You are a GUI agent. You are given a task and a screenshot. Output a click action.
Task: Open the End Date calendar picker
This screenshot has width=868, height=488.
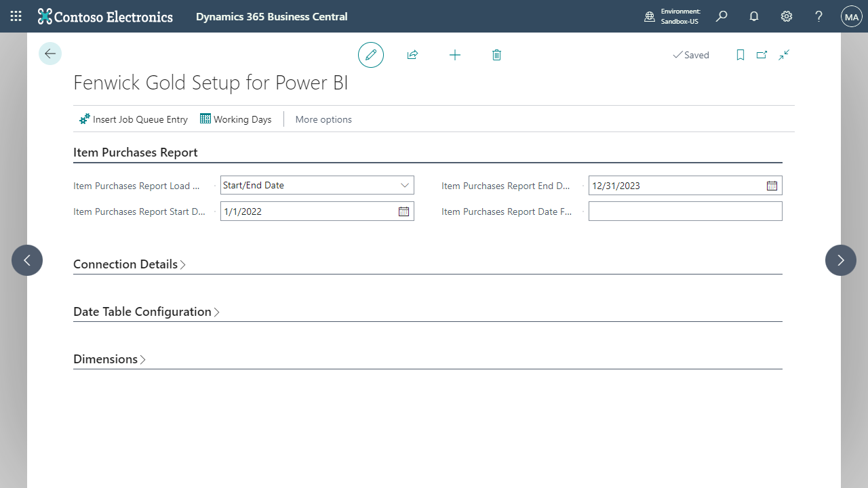pos(772,186)
